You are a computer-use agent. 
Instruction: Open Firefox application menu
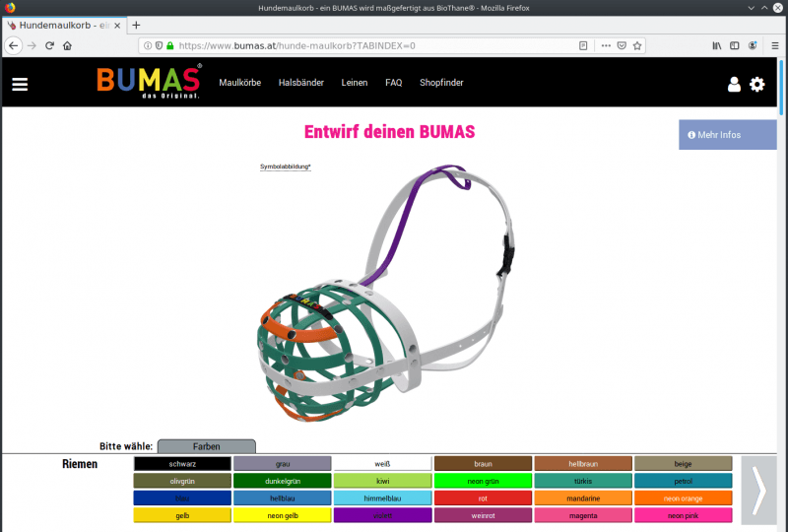[x=775, y=45]
